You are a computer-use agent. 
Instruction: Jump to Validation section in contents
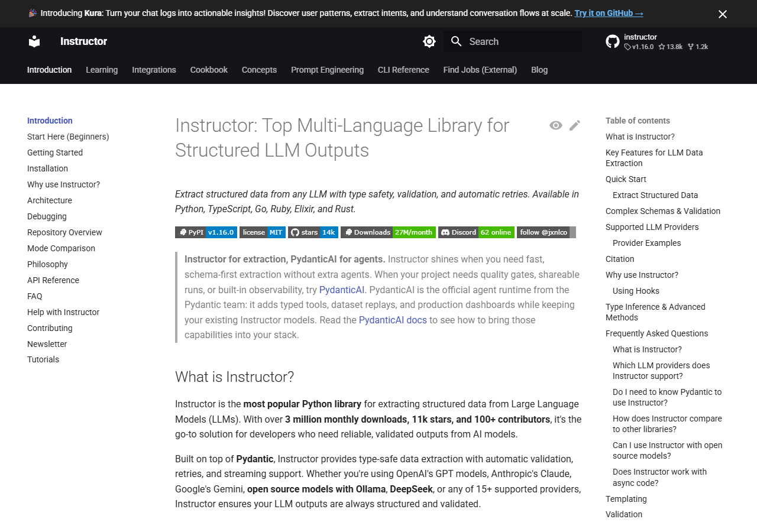624,514
